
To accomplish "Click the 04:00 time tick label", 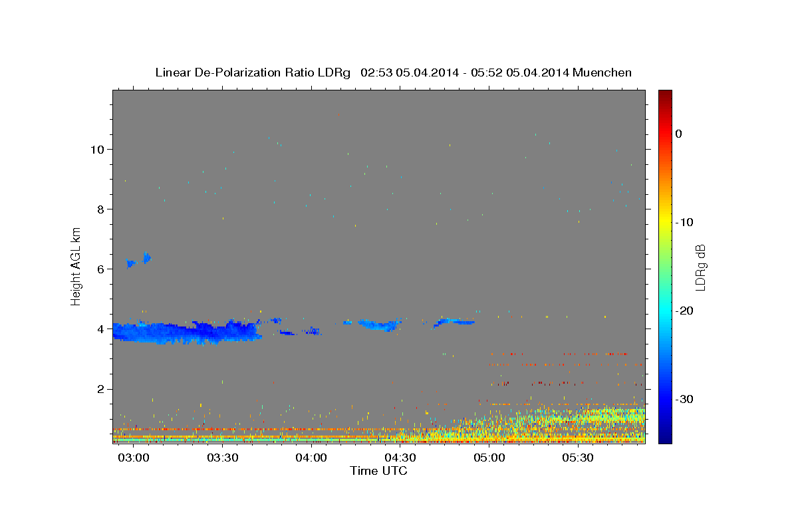I will tap(311, 458).
